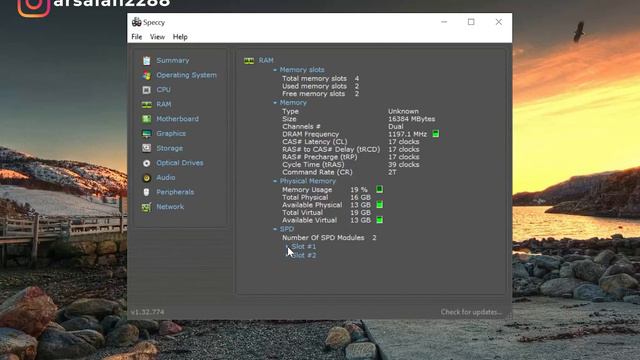Click the Graphics monitor icon
The image size is (640, 360).
(x=147, y=133)
